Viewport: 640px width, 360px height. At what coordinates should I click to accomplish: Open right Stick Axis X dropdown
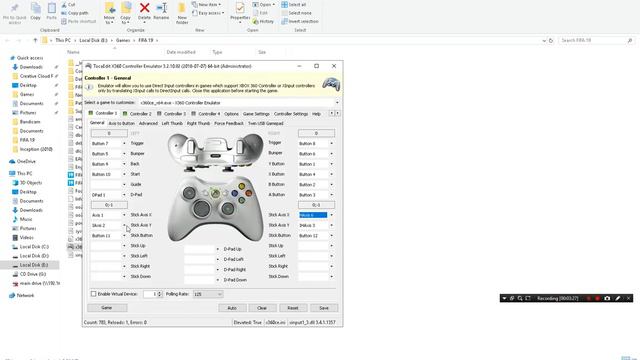[x=331, y=215]
